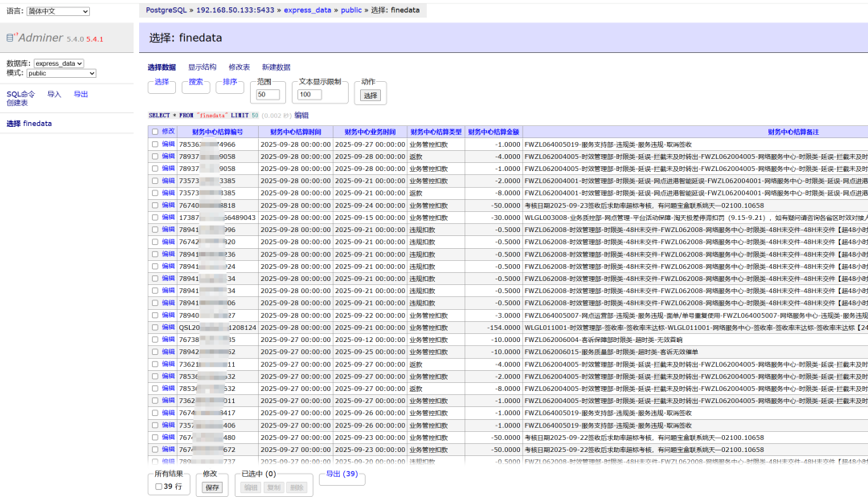The image size is (868, 497).
Task: Switch to the 选择数据 tab
Action: (162, 67)
